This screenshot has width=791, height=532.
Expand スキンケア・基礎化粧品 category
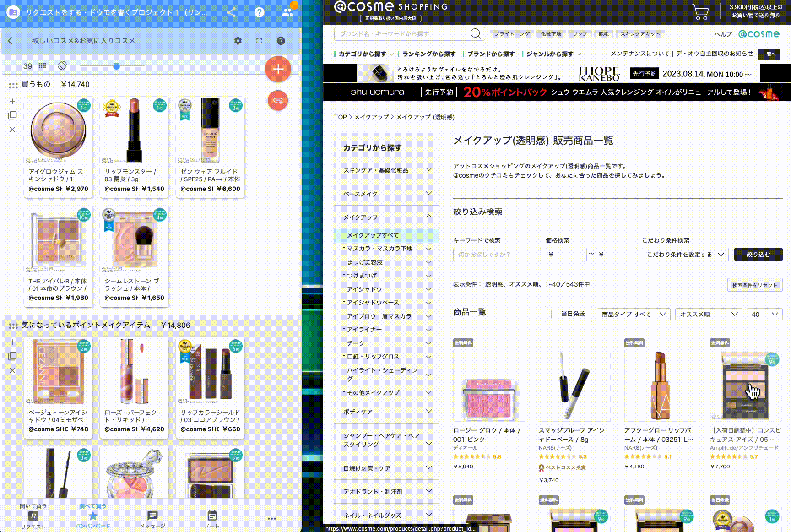(387, 170)
